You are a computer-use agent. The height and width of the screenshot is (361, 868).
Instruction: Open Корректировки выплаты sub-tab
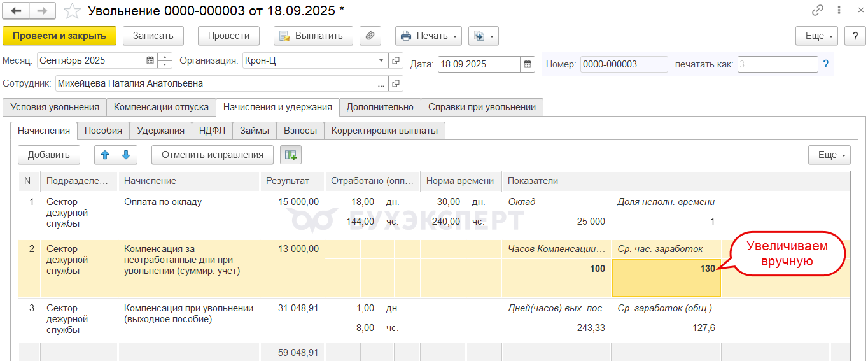[384, 131]
